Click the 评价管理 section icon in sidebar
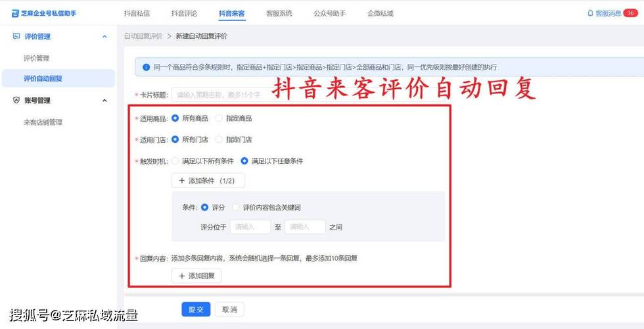644x329 pixels. point(16,36)
